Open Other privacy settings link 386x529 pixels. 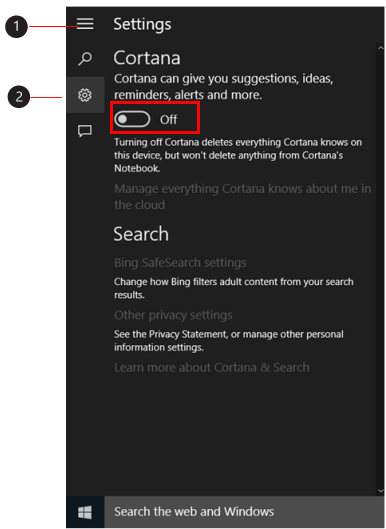173,315
